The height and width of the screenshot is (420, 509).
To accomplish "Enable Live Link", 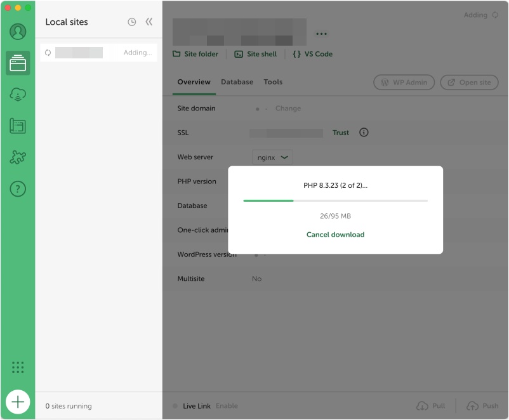I will point(227,406).
